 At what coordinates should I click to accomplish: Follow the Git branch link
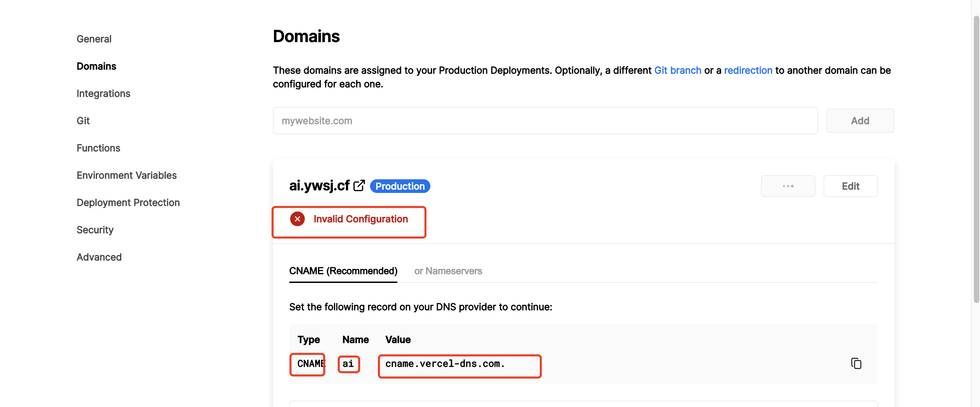677,71
